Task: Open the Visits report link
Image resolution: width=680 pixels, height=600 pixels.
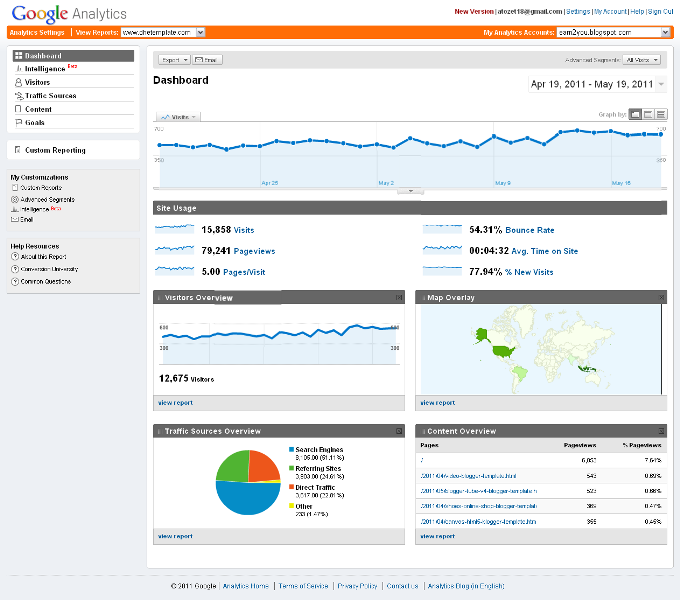Action: click(244, 230)
